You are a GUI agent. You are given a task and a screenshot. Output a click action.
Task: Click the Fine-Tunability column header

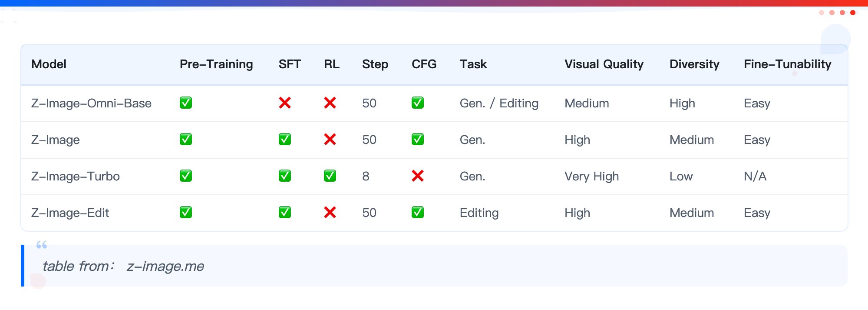pyautogui.click(x=787, y=64)
